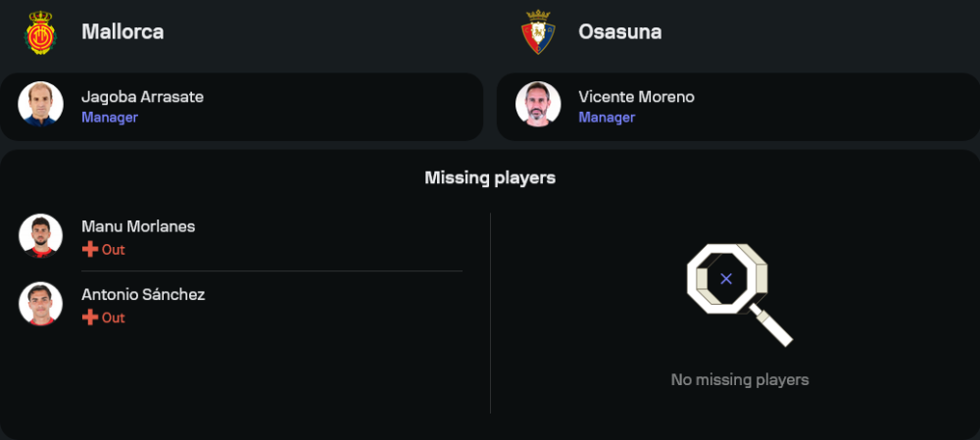Viewport: 980px width, 440px height.
Task: Click the red injury cross beside Antonio Sánchez
Action: pos(89,318)
